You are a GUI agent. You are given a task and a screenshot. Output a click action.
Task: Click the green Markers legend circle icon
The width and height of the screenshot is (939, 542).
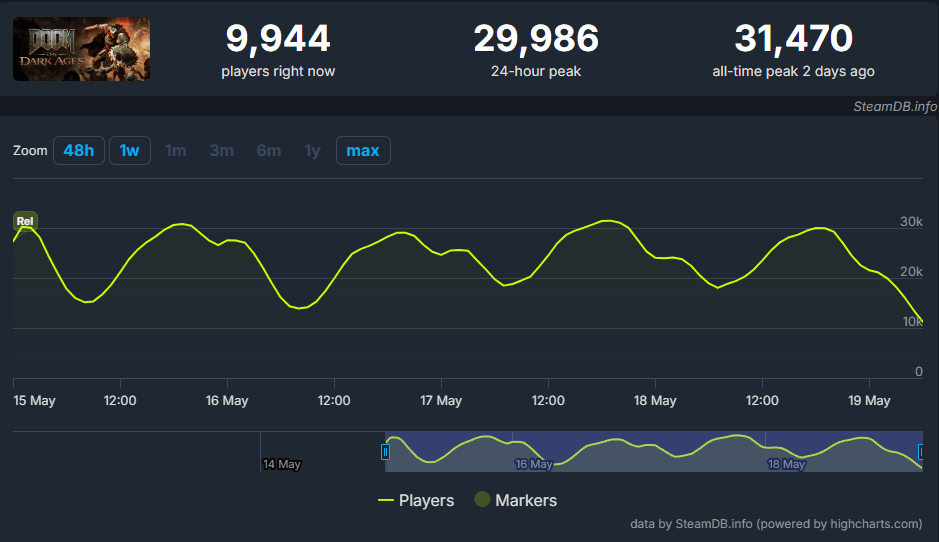click(482, 500)
